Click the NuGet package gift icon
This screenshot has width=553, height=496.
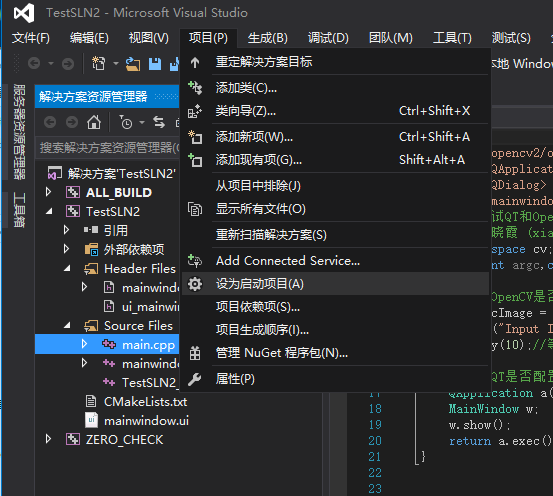point(195,353)
